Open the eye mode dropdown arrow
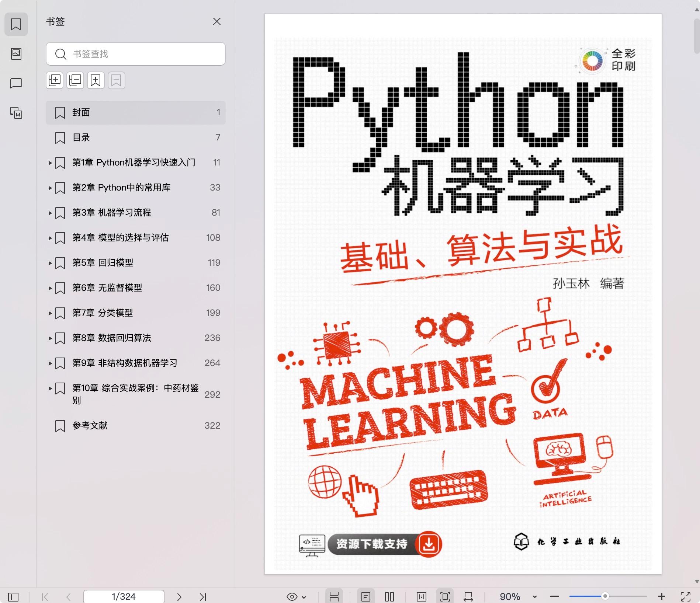 pos(304,597)
